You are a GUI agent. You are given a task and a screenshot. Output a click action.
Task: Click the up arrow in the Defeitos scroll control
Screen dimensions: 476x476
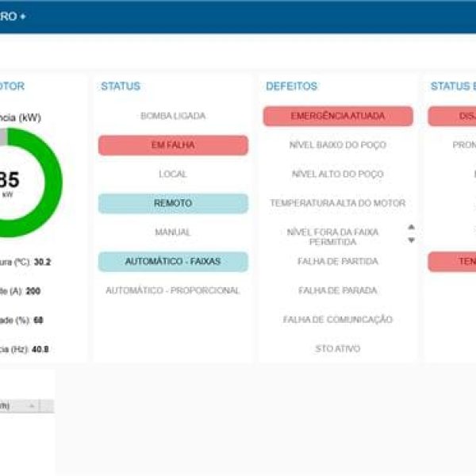click(411, 227)
